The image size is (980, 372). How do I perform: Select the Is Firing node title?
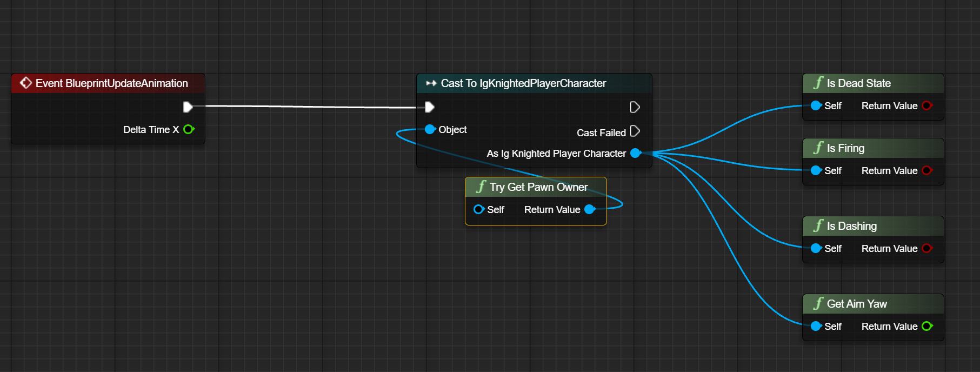[845, 148]
